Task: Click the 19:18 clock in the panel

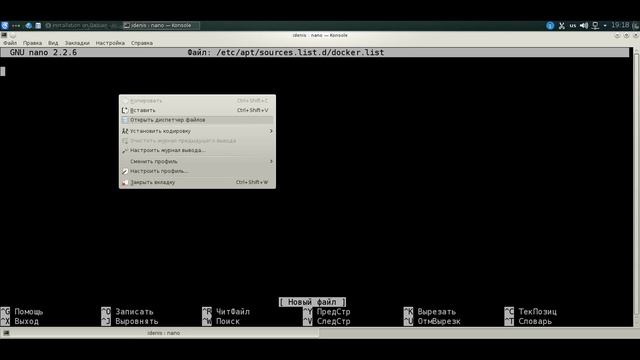Action: click(620, 25)
